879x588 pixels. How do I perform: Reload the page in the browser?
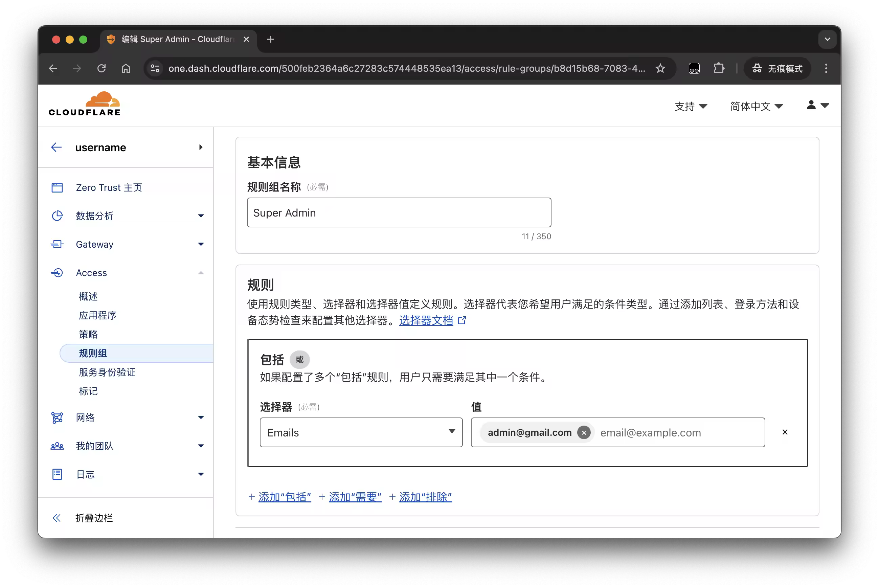tap(102, 68)
